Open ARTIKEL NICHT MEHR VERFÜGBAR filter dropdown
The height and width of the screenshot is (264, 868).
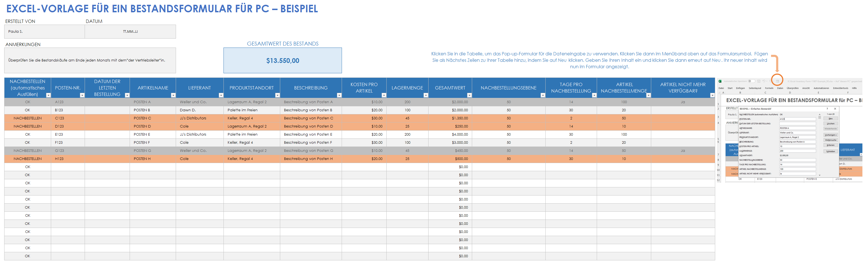(x=712, y=95)
